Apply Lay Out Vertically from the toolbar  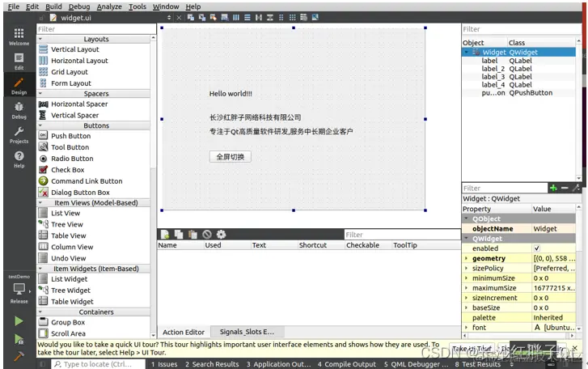click(x=247, y=17)
